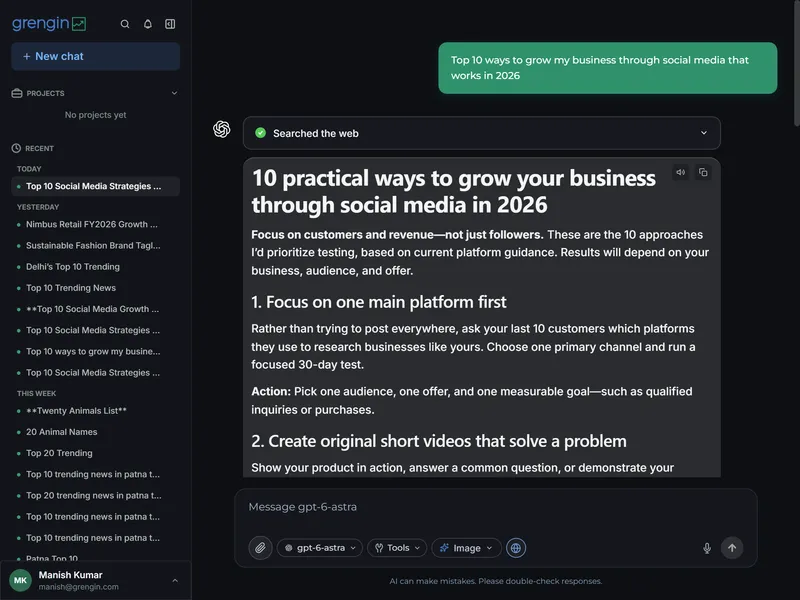The width and height of the screenshot is (800, 600).
Task: Click the 'AI can make mistakes' disclaimer
Action: click(495, 581)
